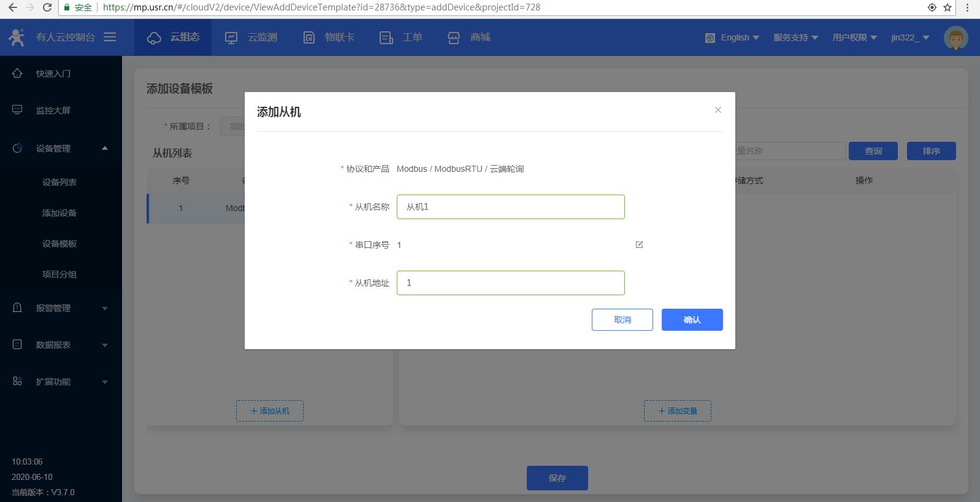Focus the 从机地址 input field
Viewport: 980px width, 502px height.
point(510,283)
